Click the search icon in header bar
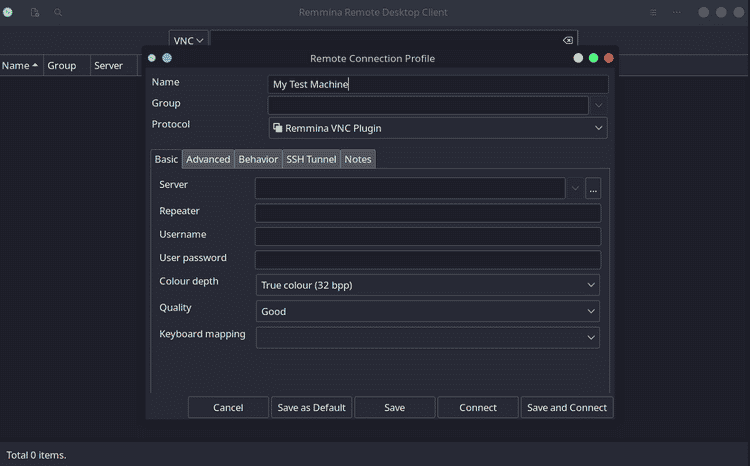This screenshot has height=466, width=750. point(58,13)
